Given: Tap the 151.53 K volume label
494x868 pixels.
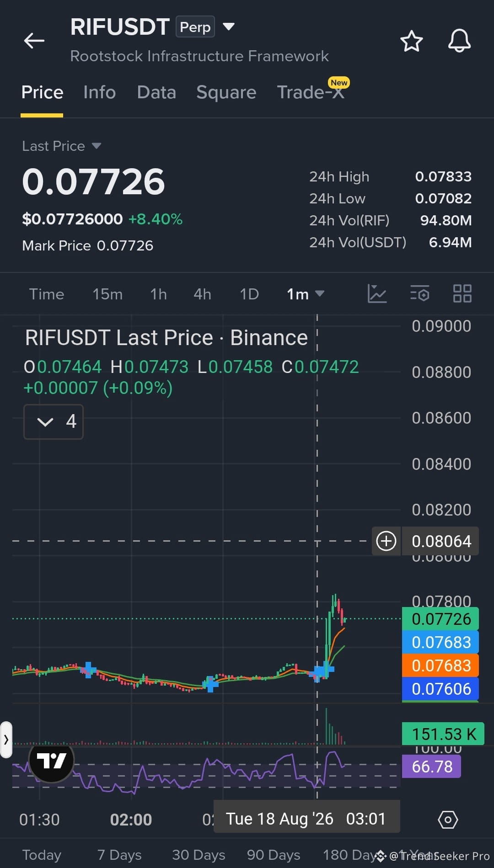Looking at the screenshot, I should coord(443,734).
